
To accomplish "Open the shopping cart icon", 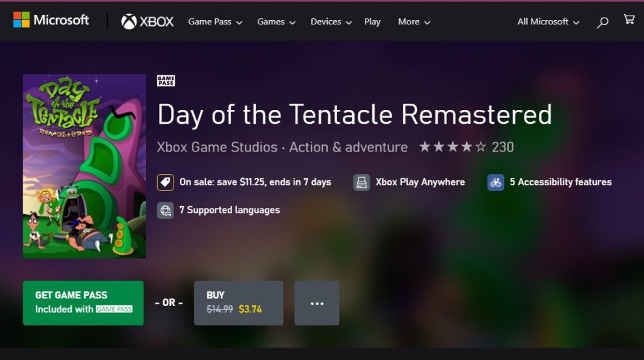I will tap(629, 19).
